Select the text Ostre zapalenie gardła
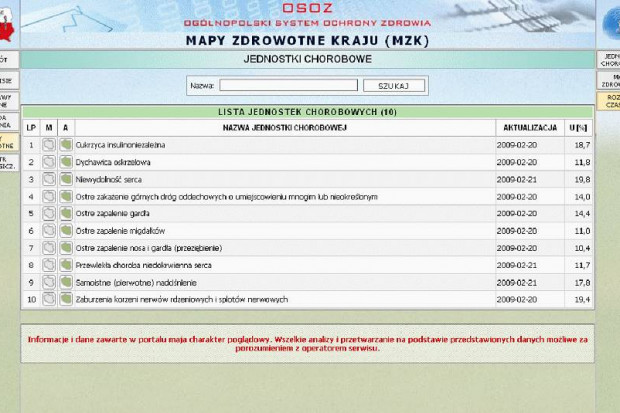The width and height of the screenshot is (620, 413). point(112,214)
